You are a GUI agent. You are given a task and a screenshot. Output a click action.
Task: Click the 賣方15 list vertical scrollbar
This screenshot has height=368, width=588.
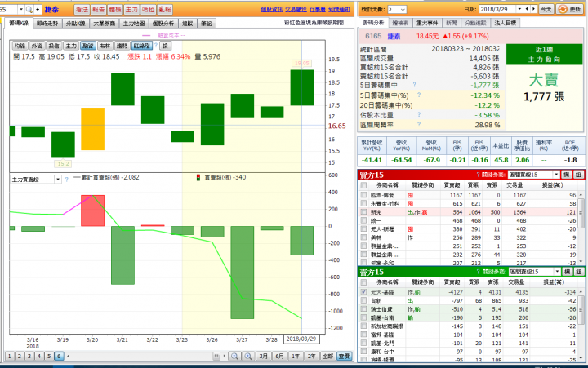point(581,325)
